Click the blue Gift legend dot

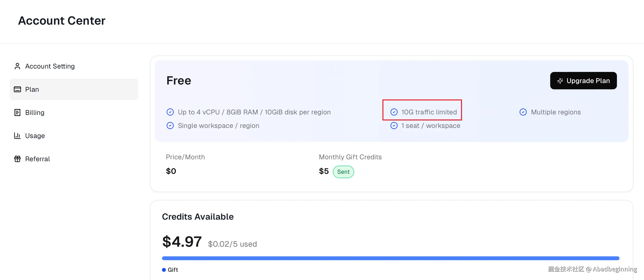coord(164,270)
